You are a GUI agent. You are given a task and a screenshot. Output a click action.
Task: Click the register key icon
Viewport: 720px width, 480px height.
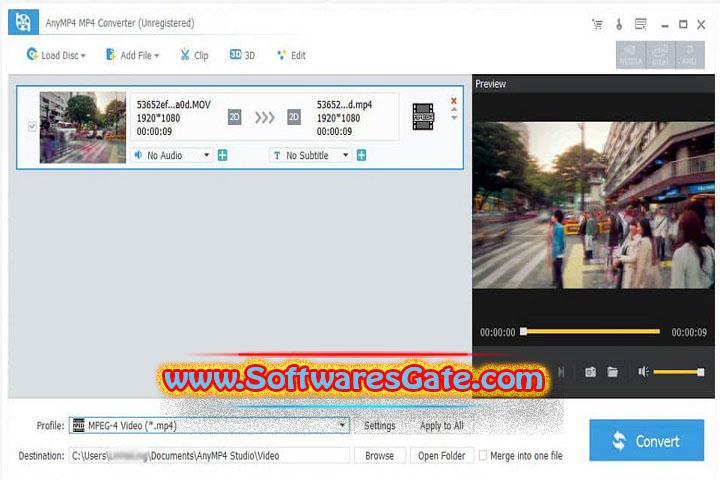[x=619, y=24]
